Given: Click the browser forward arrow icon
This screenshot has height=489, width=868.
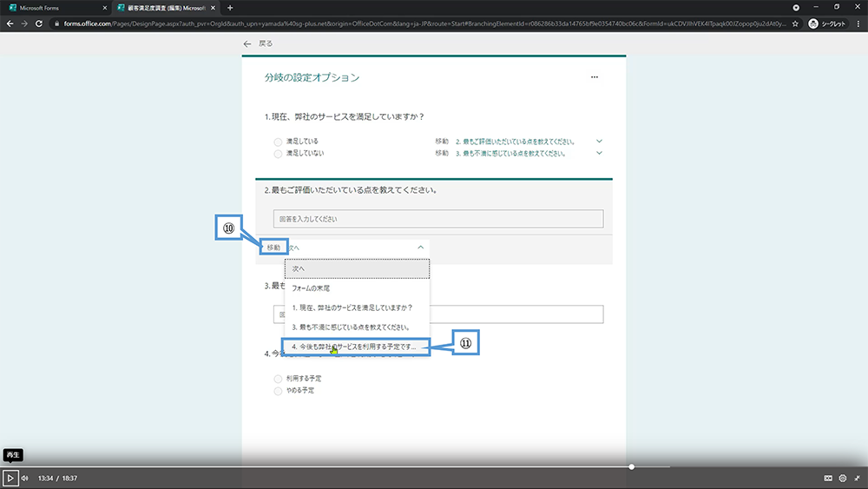Looking at the screenshot, I should click(x=24, y=23).
